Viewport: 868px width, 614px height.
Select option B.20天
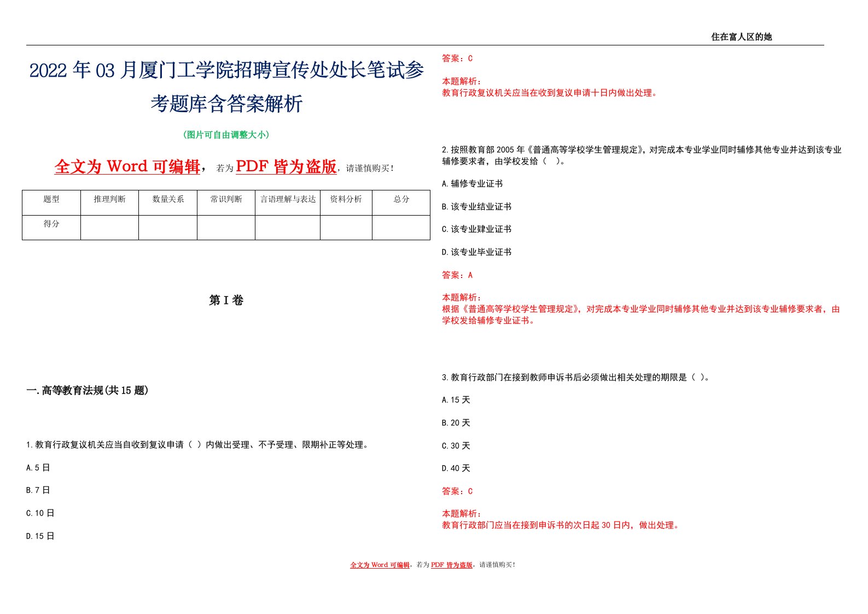pyautogui.click(x=456, y=423)
